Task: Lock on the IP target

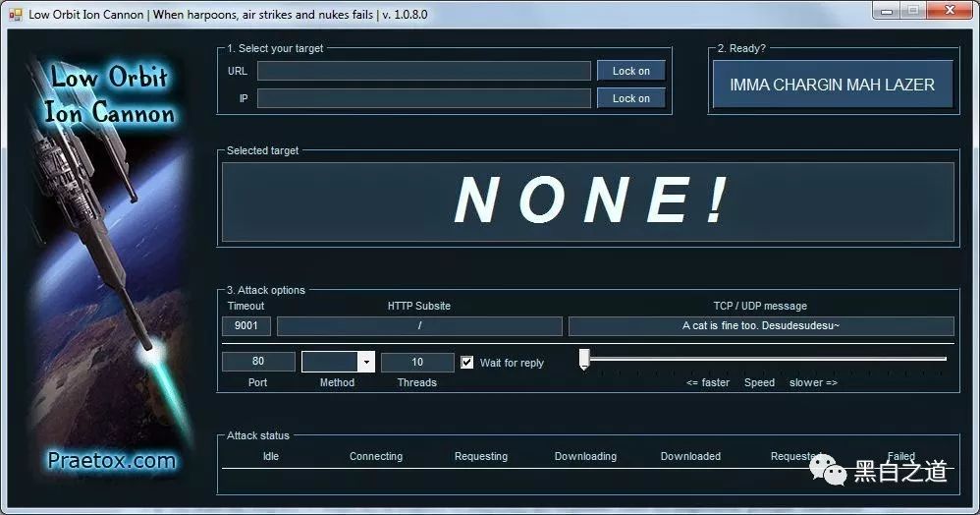Action: pos(630,98)
